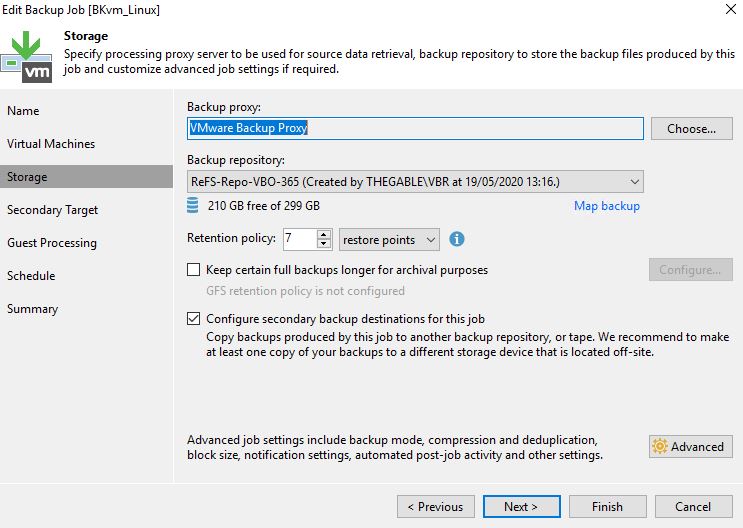The height and width of the screenshot is (528, 743).
Task: Click the Choose... proxy button
Action: [691, 128]
